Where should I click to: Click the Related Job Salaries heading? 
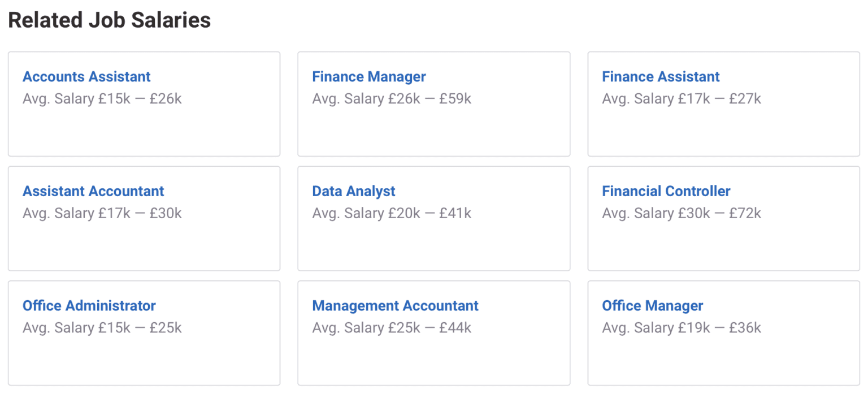coord(109,20)
